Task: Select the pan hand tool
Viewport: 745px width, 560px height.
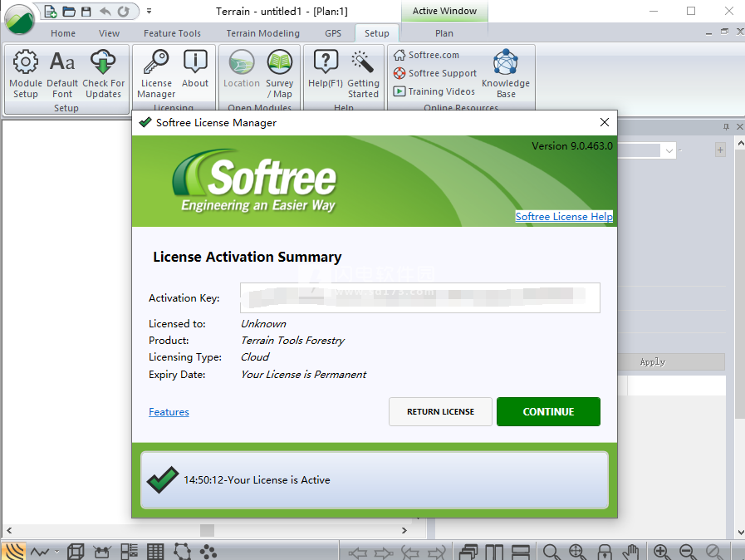Action: [631, 552]
